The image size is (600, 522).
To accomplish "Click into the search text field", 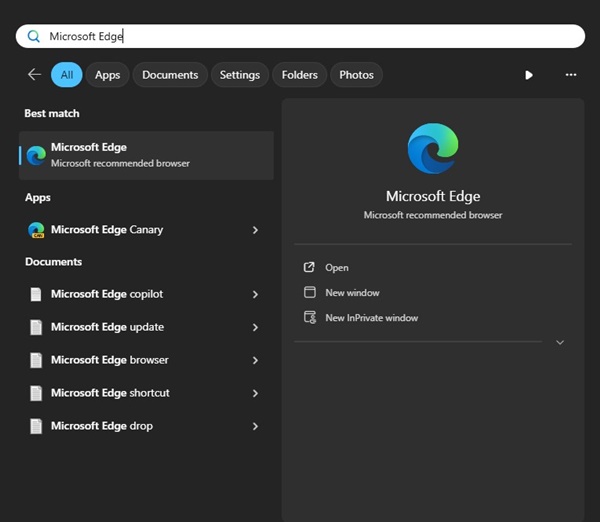I will tap(300, 36).
